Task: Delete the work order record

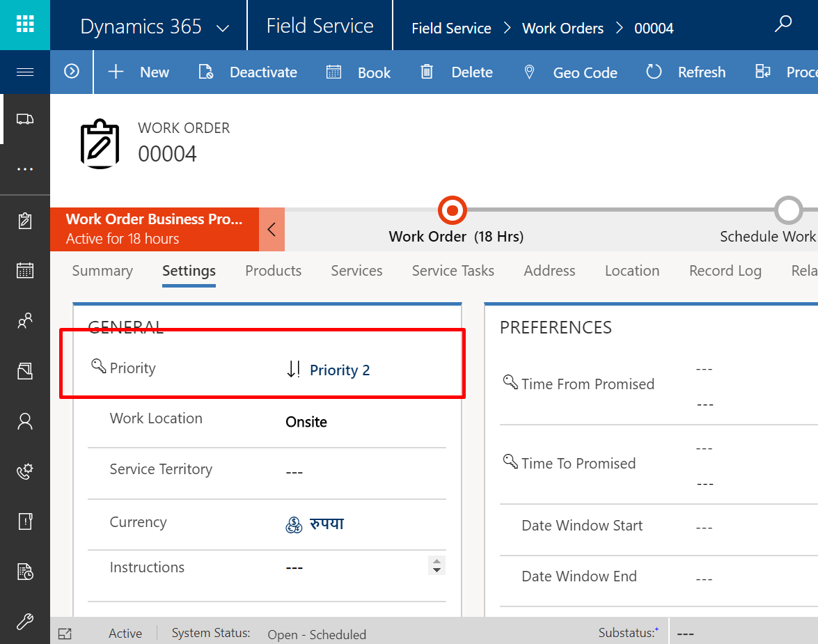Action: point(457,72)
